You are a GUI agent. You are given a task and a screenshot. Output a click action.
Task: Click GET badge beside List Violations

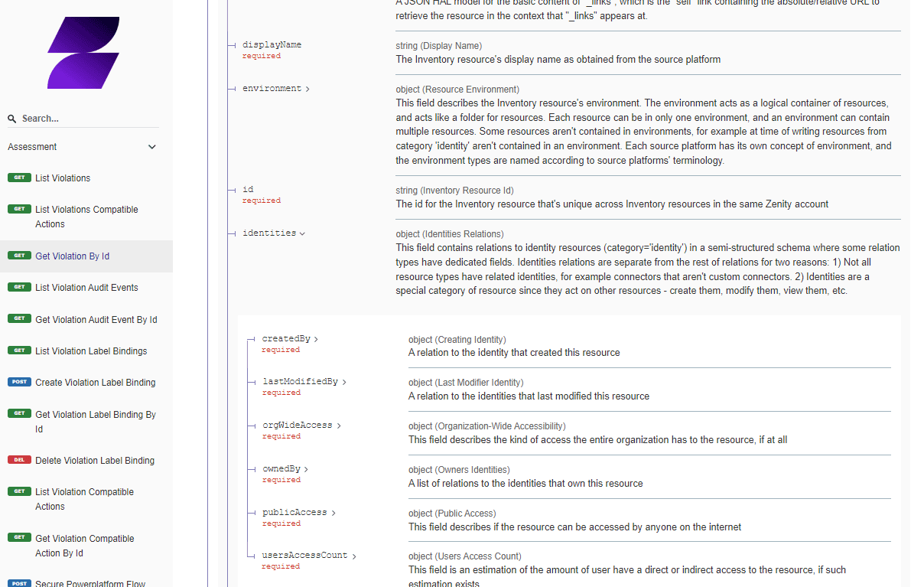tap(19, 178)
